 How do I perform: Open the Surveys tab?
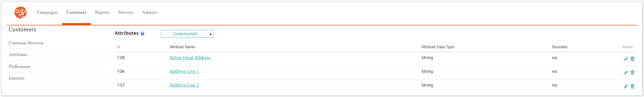[126, 12]
